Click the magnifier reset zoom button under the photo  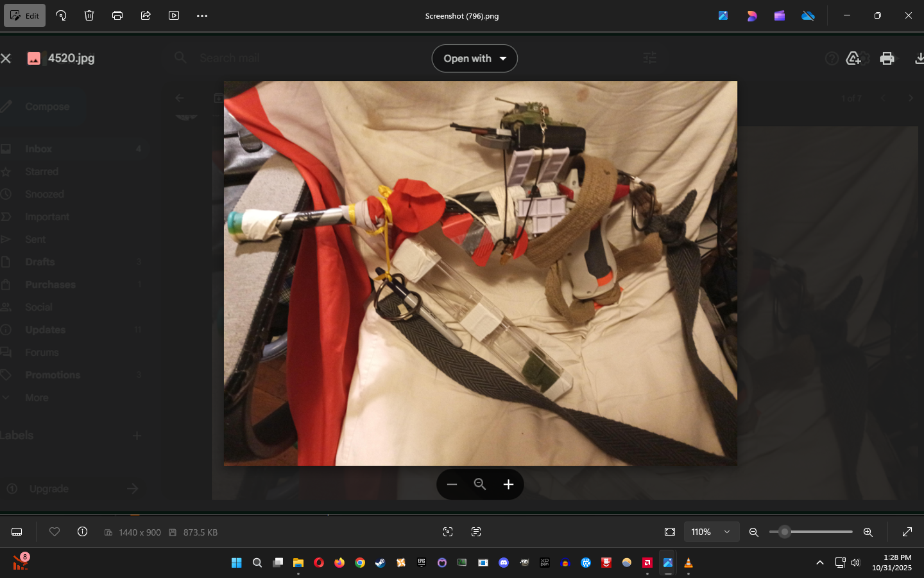(x=480, y=484)
